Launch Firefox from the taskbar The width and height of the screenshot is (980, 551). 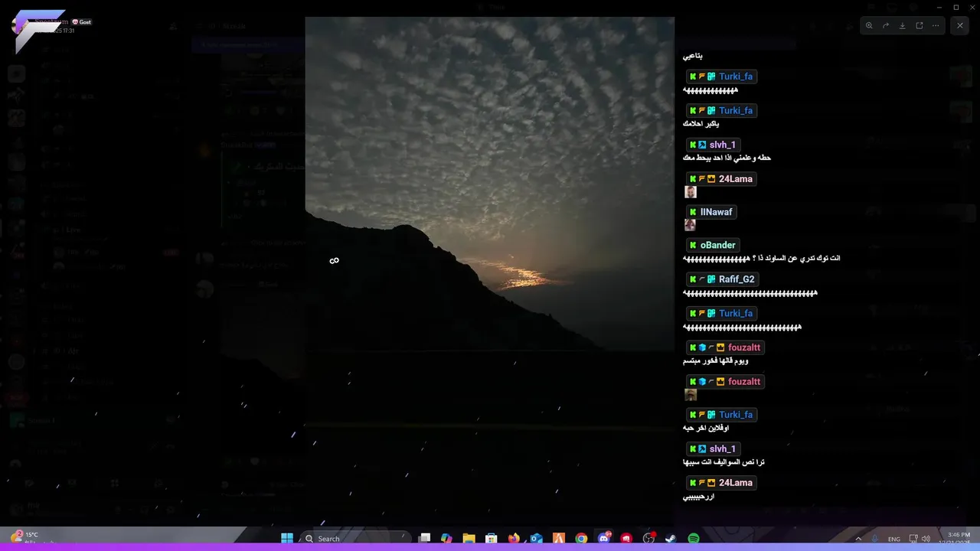514,539
